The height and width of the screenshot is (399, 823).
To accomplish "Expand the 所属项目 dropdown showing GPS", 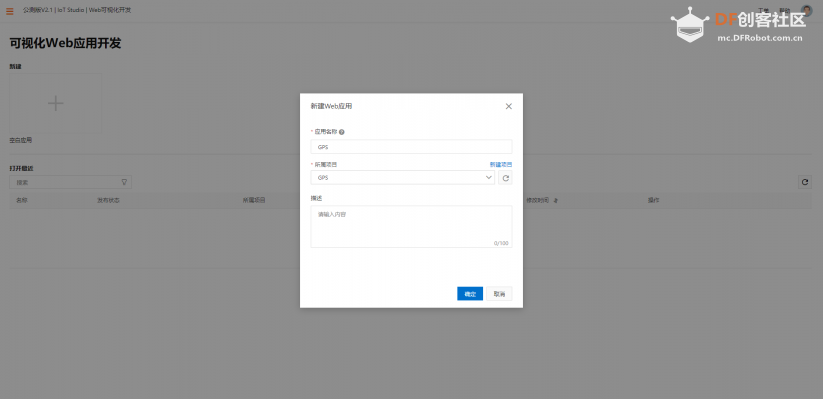I will pyautogui.click(x=403, y=178).
